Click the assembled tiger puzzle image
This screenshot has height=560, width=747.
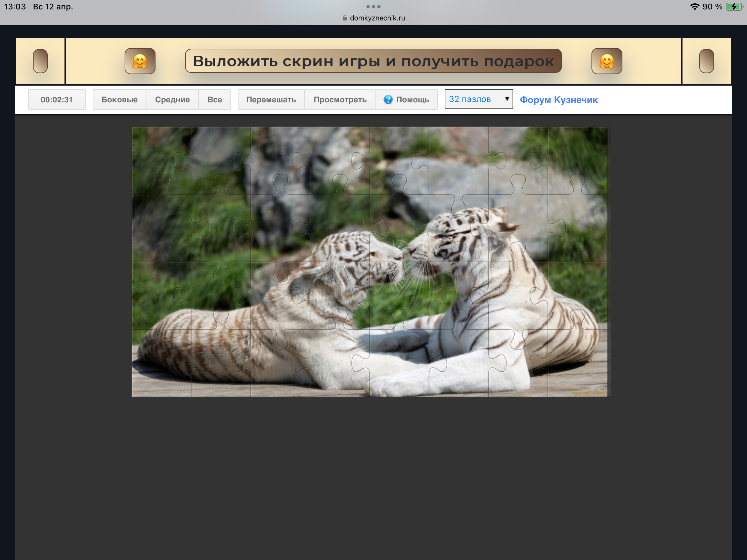click(369, 262)
